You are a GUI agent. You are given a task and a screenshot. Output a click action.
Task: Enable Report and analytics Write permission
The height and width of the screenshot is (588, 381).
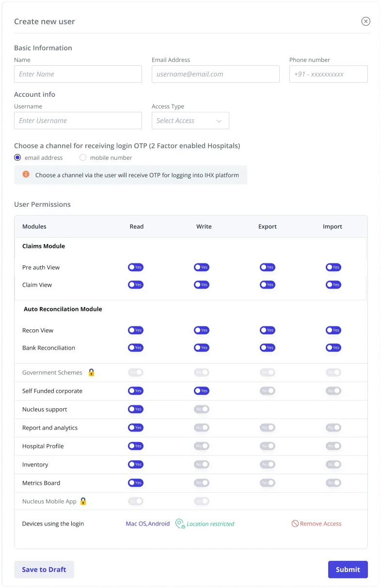click(202, 428)
